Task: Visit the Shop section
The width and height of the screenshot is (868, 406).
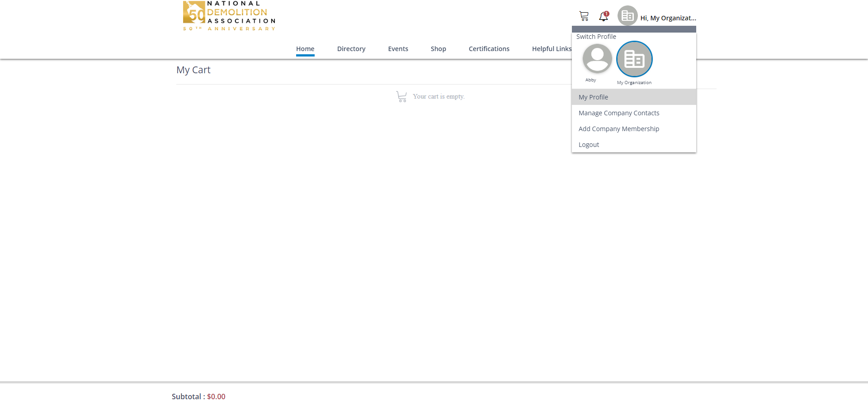Action: (438, 49)
